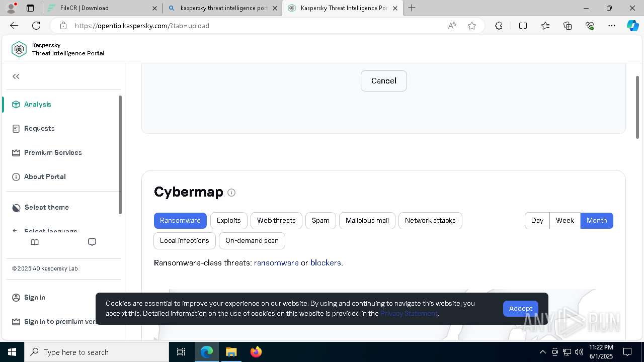Select Local infections filter
This screenshot has height=362, width=644.
(185, 241)
